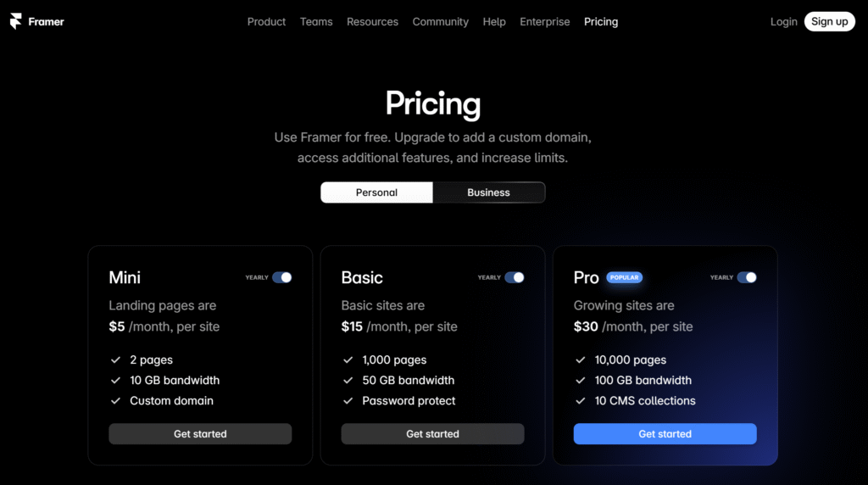Open the Resources navigation menu

[x=373, y=21]
